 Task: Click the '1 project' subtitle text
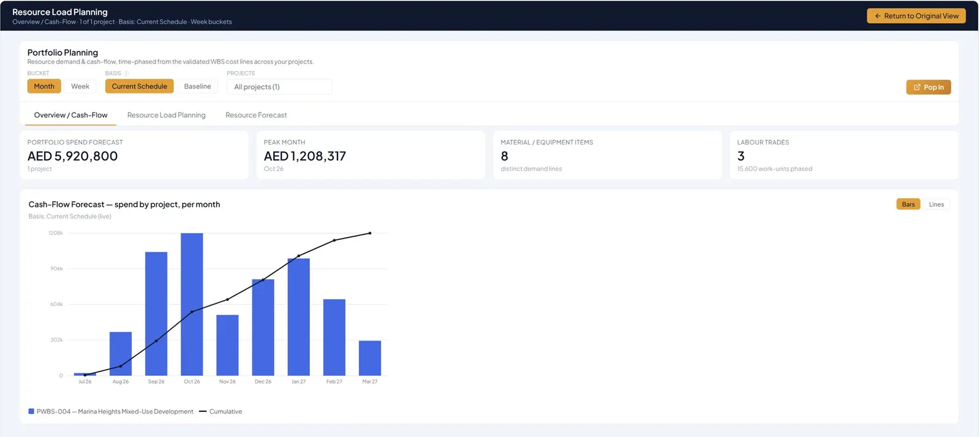tap(40, 169)
